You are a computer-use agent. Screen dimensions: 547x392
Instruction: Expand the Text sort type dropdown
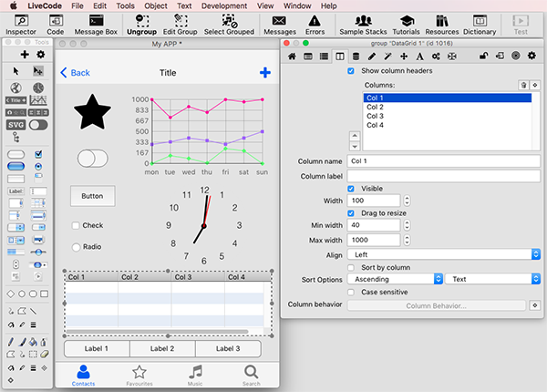click(494, 279)
